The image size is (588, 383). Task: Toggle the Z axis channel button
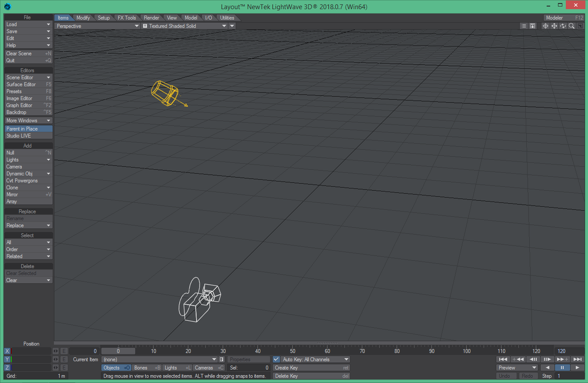tap(7, 368)
